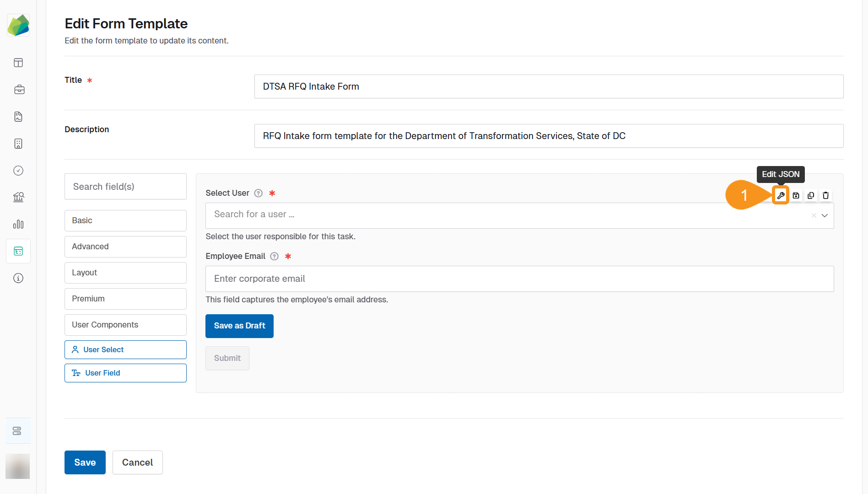Image resolution: width=868 pixels, height=494 pixels.
Task: Click the checkmark circle sidebar icon
Action: point(18,170)
